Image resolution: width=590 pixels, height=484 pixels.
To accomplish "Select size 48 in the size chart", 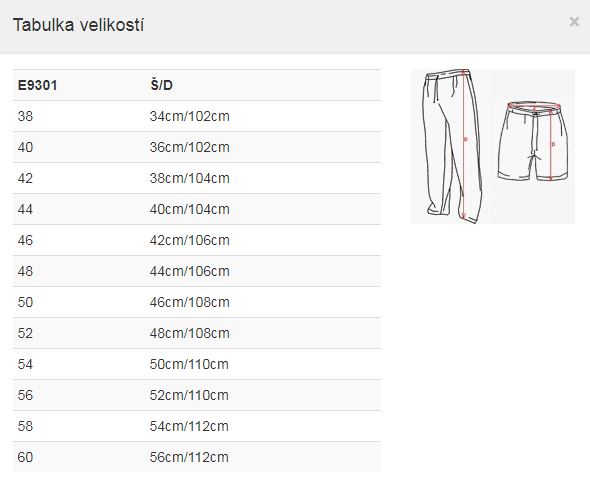I will coord(25,271).
